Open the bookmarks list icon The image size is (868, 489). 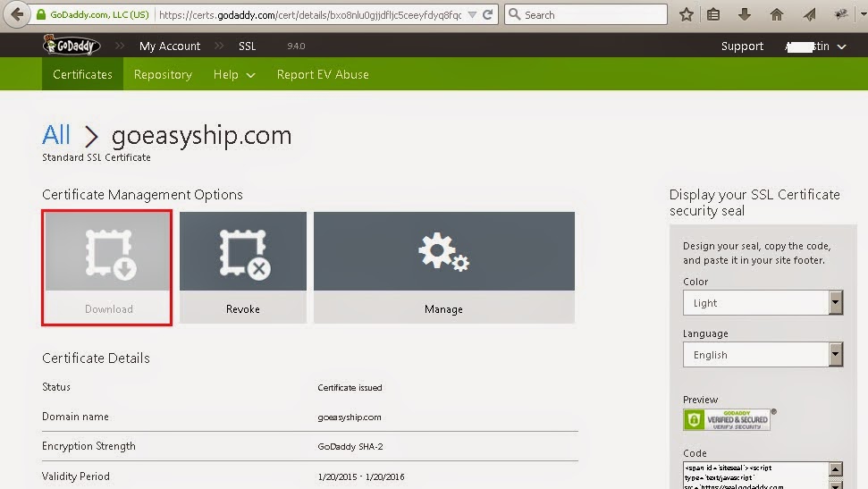(713, 15)
